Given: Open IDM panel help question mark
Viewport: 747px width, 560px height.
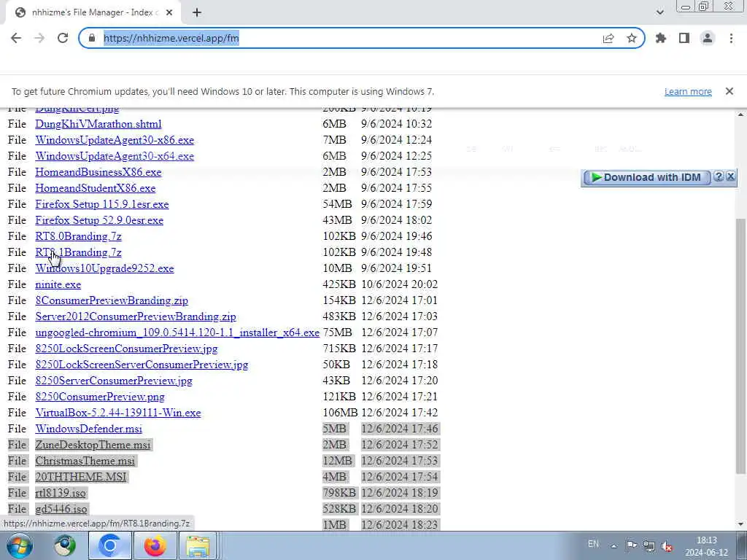Looking at the screenshot, I should click(719, 176).
